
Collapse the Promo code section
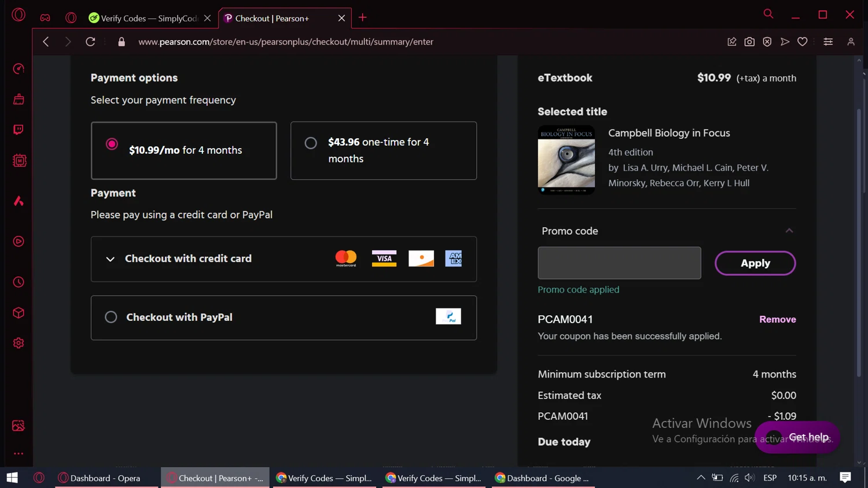coord(789,231)
